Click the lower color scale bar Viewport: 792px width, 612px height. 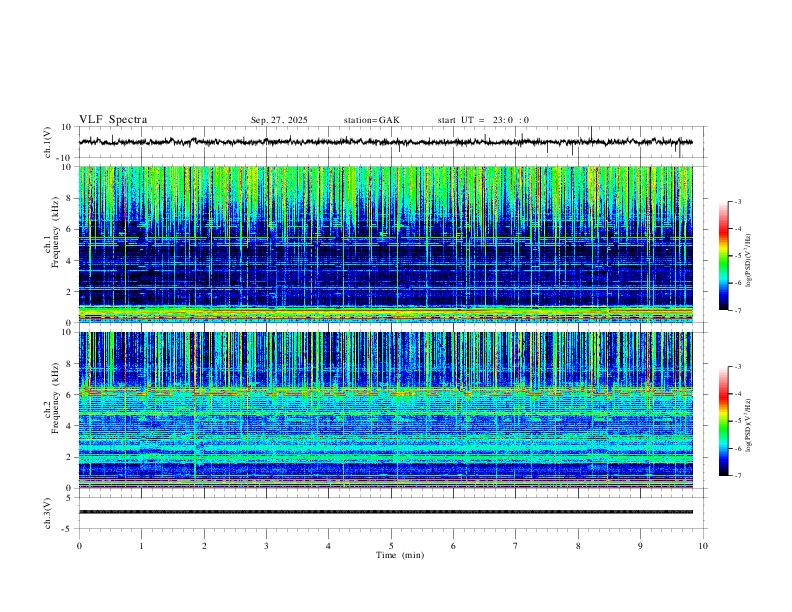point(724,421)
